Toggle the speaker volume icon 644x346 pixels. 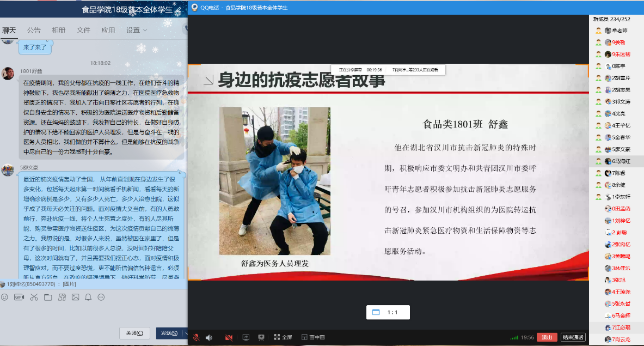point(209,337)
